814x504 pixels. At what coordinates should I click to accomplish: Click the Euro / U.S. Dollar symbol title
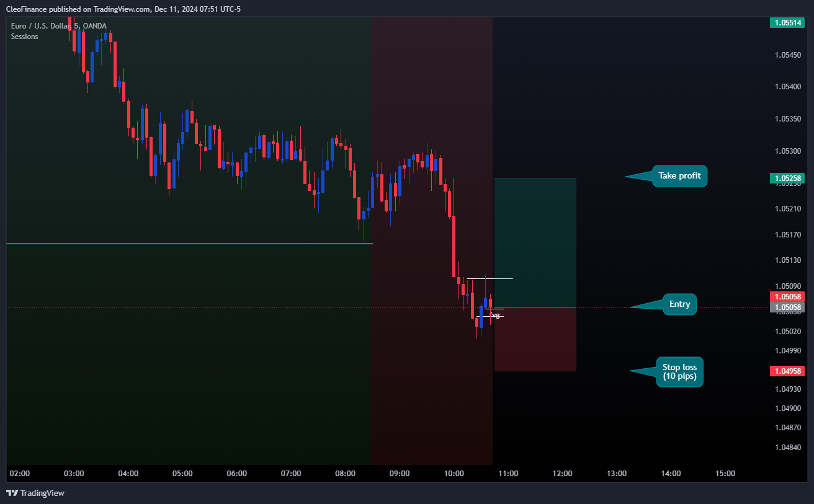click(59, 26)
